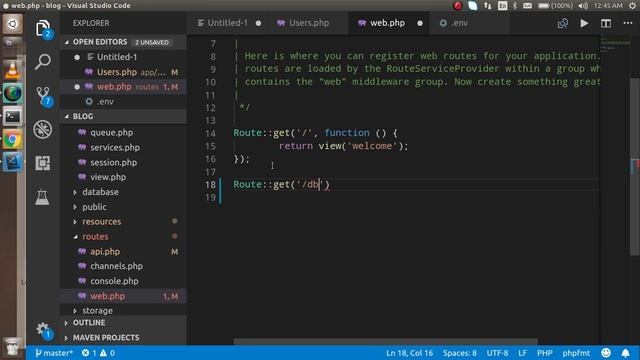
Task: Open the More Actions ellipsis menu
Action: point(628,23)
